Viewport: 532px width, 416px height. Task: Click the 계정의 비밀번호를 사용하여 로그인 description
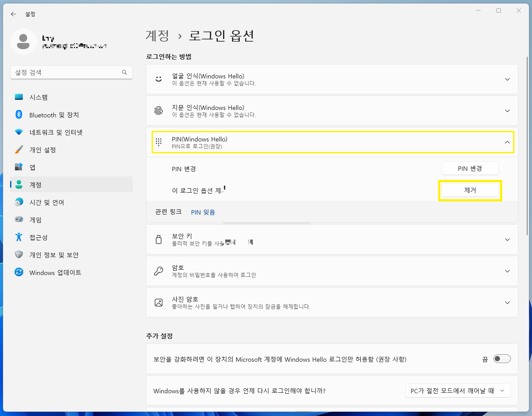pyautogui.click(x=214, y=275)
